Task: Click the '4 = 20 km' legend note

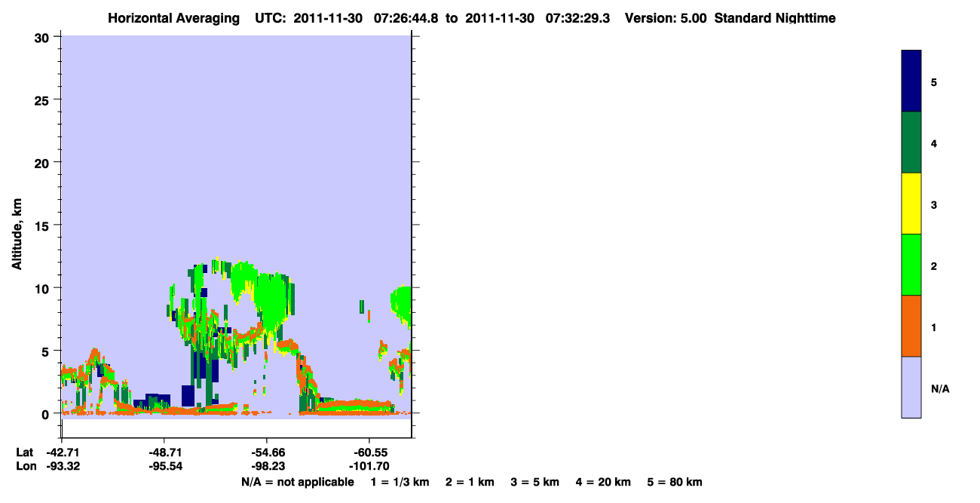Action: point(603,482)
